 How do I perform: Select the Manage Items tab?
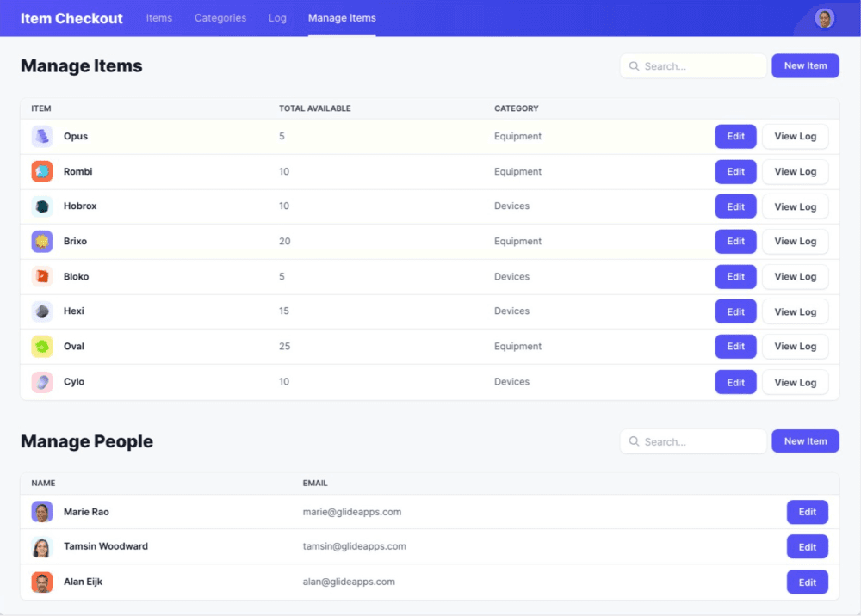[342, 18]
